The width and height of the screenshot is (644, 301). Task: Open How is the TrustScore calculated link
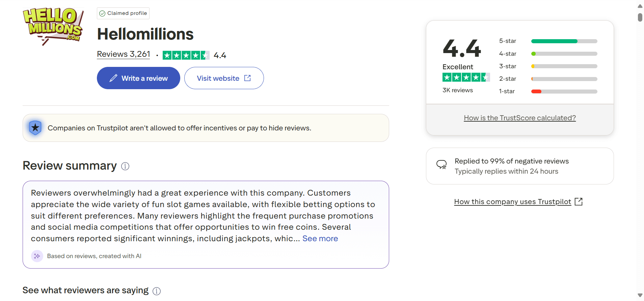coord(520,118)
